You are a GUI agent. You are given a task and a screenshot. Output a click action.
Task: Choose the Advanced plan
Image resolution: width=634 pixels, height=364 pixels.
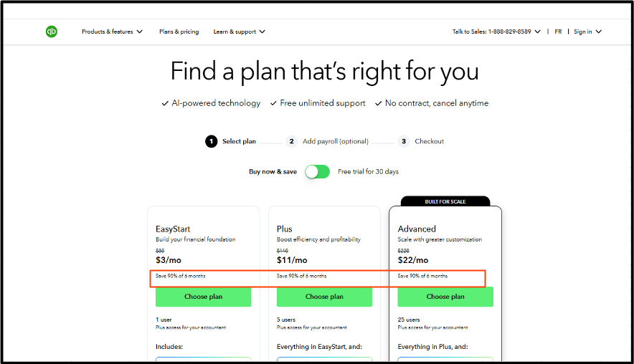[445, 297]
